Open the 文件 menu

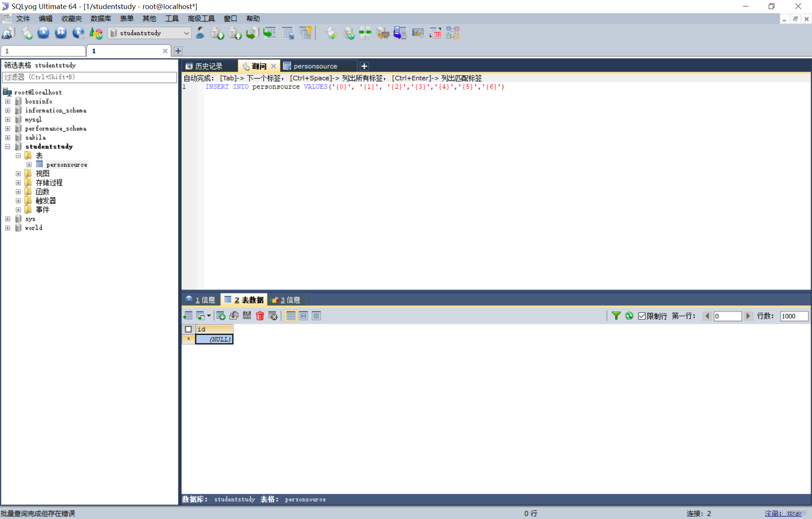23,18
